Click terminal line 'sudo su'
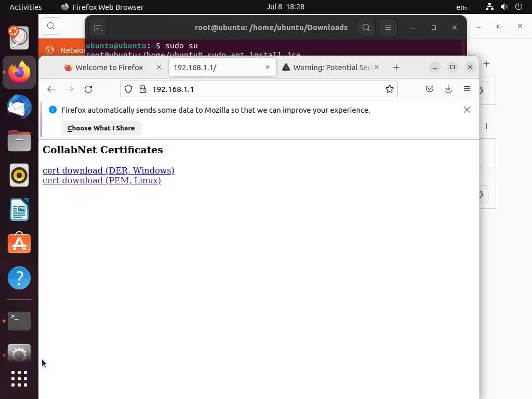This screenshot has width=532, height=399. (181, 46)
